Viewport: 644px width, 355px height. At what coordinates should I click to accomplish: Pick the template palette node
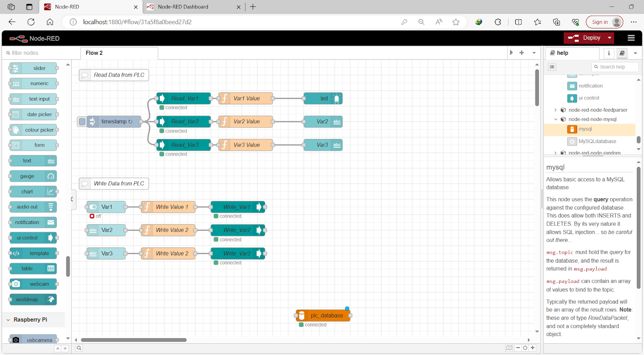(33, 253)
